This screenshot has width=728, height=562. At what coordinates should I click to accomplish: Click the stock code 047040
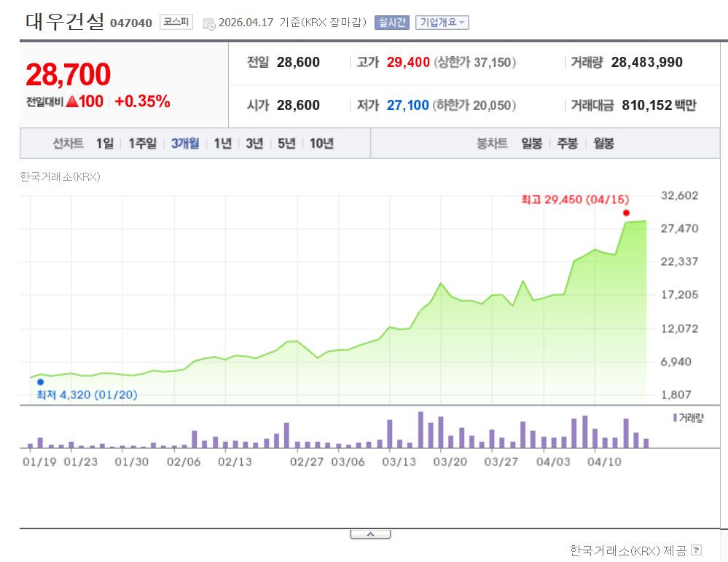tap(131, 23)
